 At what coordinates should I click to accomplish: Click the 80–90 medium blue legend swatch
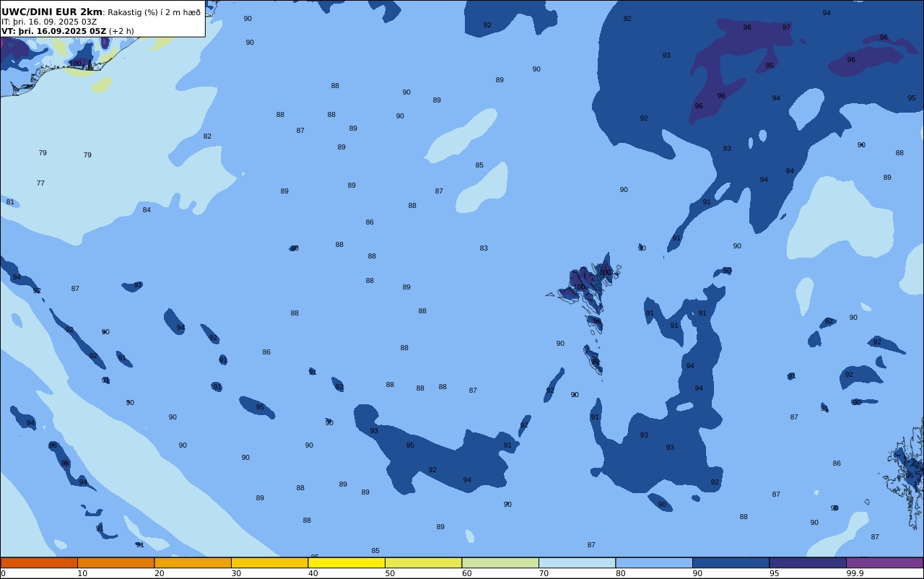pyautogui.click(x=654, y=562)
